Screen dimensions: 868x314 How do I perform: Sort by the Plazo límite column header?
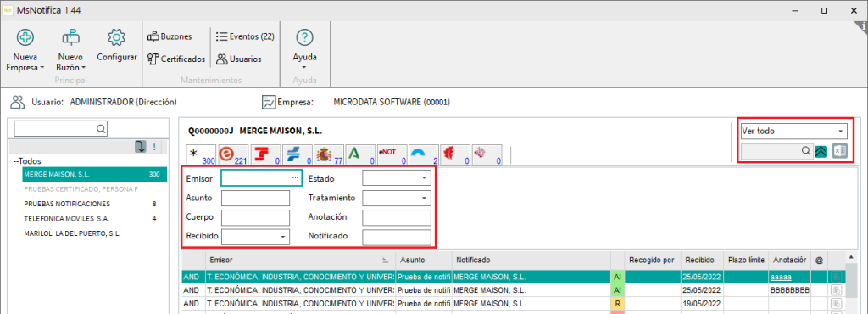746,260
